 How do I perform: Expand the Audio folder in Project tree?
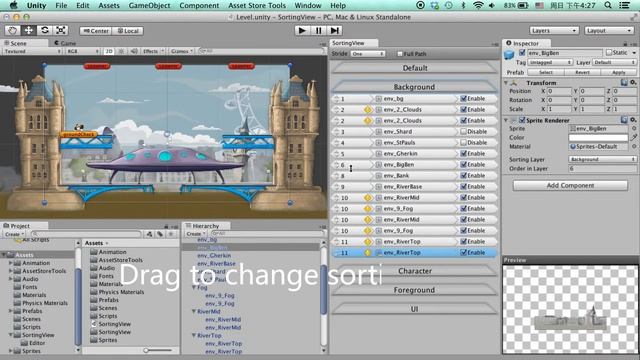[x=11, y=279]
